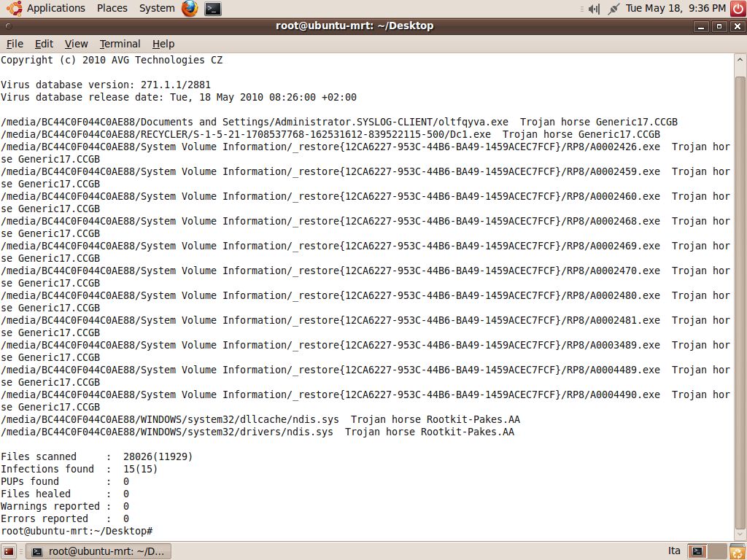Open the terminal Help menu
Screen dimensions: 747x560
point(163,44)
